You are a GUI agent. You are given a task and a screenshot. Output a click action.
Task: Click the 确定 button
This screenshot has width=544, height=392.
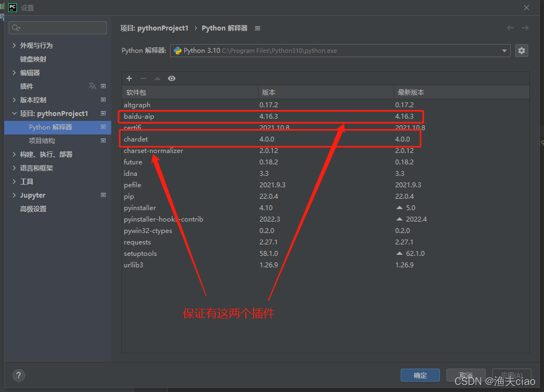pos(420,375)
